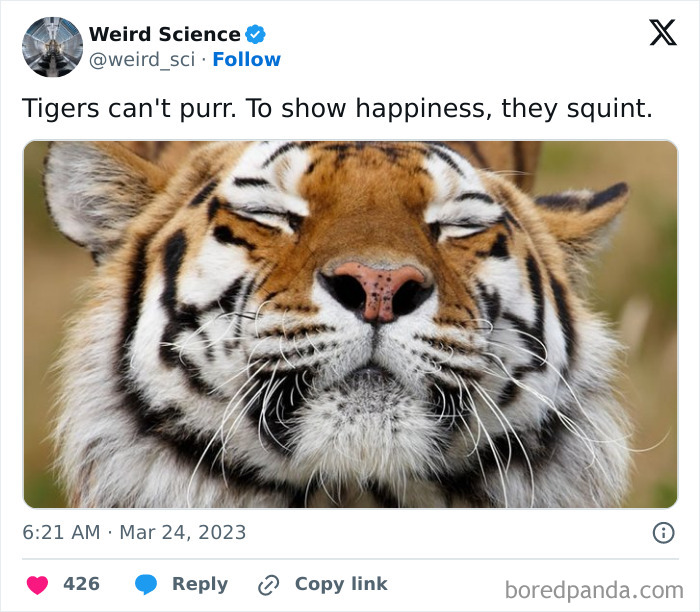The width and height of the screenshot is (700, 612).
Task: Click the reply speech bubble icon
Action: point(146,584)
